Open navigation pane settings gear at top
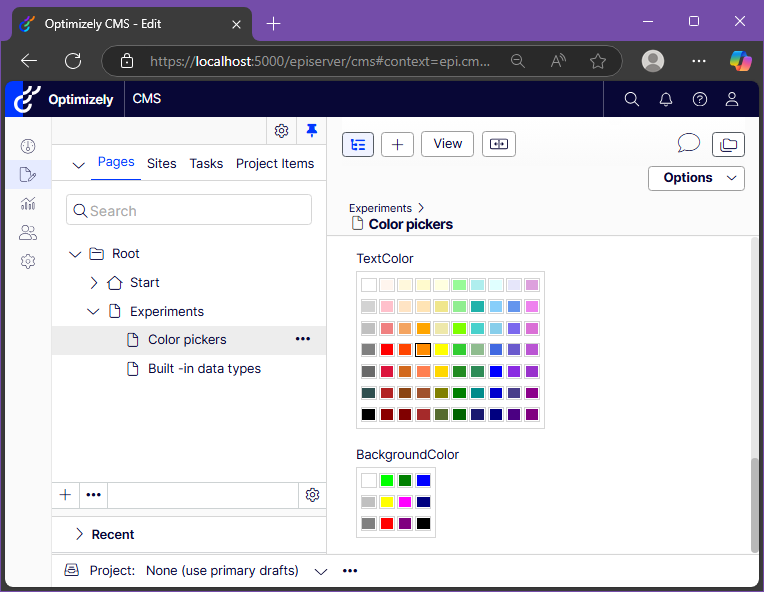This screenshot has width=764, height=592. pyautogui.click(x=281, y=131)
